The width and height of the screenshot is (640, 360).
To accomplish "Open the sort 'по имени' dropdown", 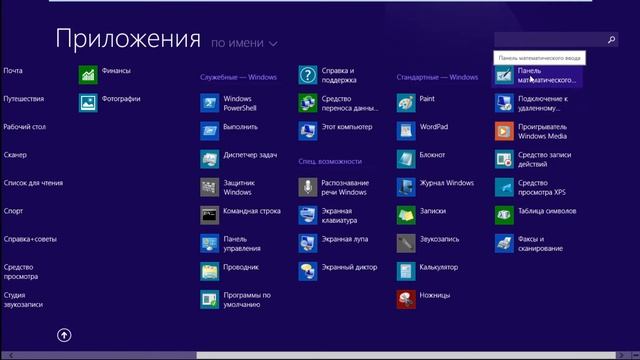I will [x=244, y=43].
